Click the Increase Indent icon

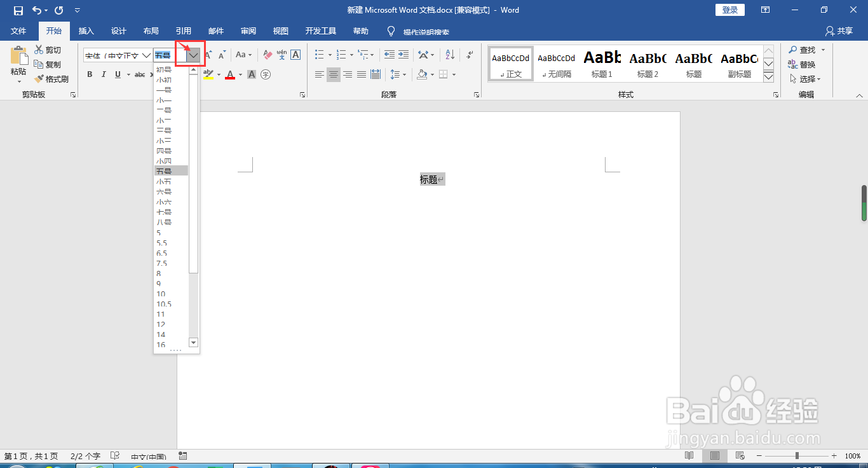pyautogui.click(x=403, y=55)
